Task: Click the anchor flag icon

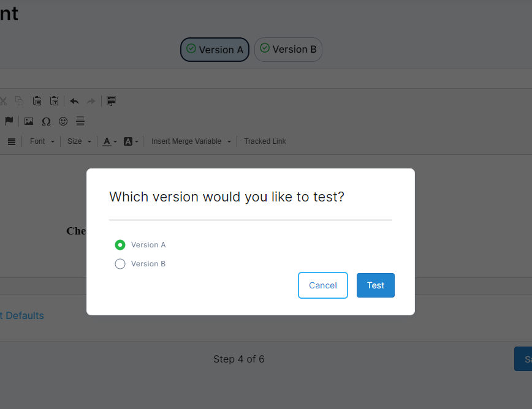Action: pyautogui.click(x=9, y=121)
